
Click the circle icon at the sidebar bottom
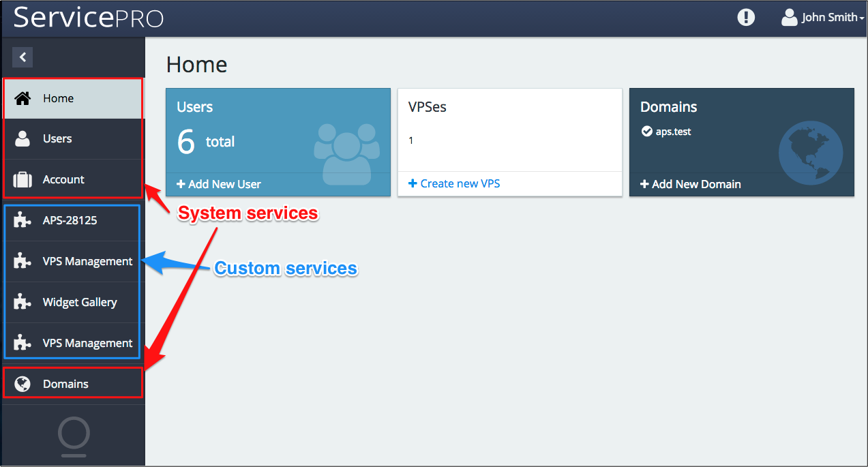pyautogui.click(x=74, y=434)
